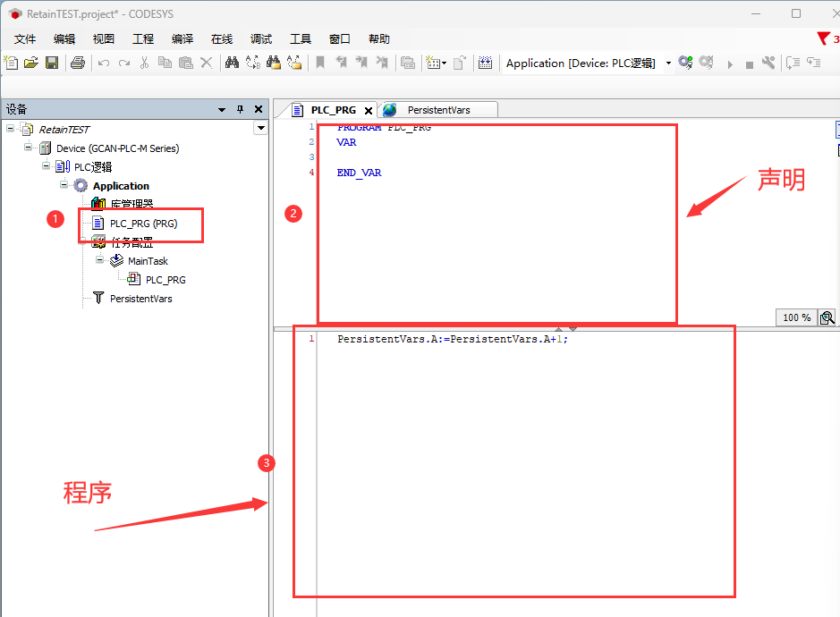
Task: Close the PLC_PRG editor tab
Action: (369, 111)
